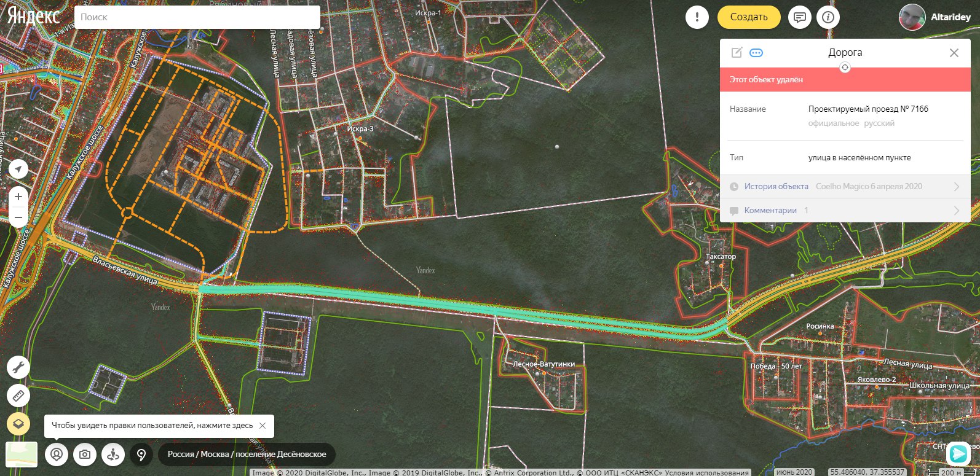The image size is (980, 476).
Task: Zoom in with the plus button
Action: coord(18,197)
